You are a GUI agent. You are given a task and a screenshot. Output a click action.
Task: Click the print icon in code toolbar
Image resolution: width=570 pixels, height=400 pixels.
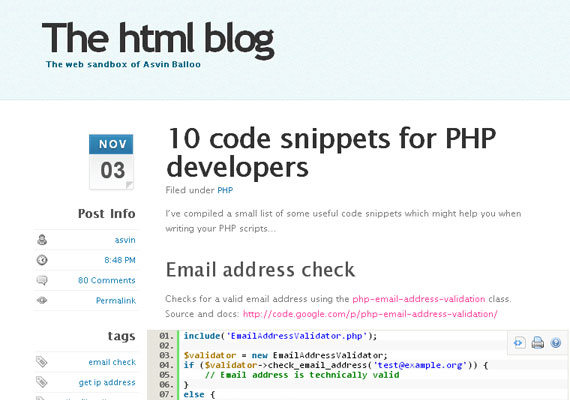[538, 343]
